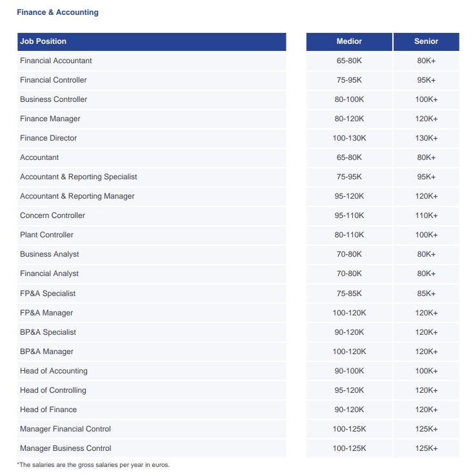The width and height of the screenshot is (473, 476).
Task: Select the Job Position column header
Action: 43,41
